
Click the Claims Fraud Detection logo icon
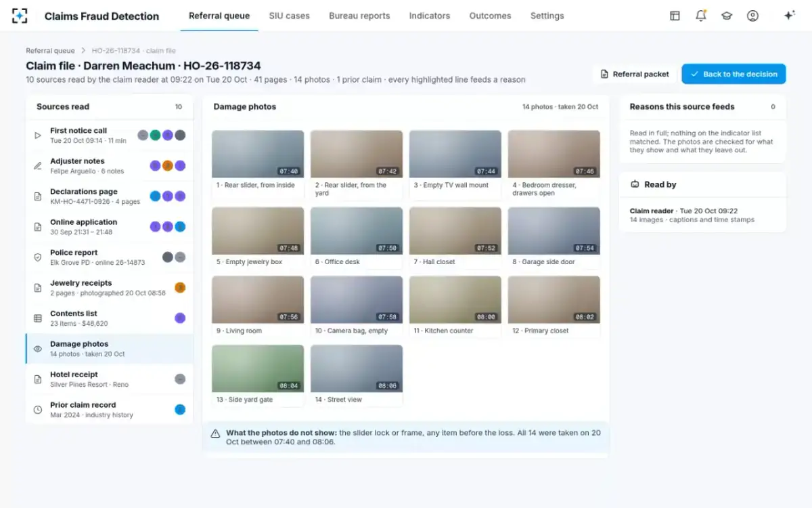tap(20, 16)
